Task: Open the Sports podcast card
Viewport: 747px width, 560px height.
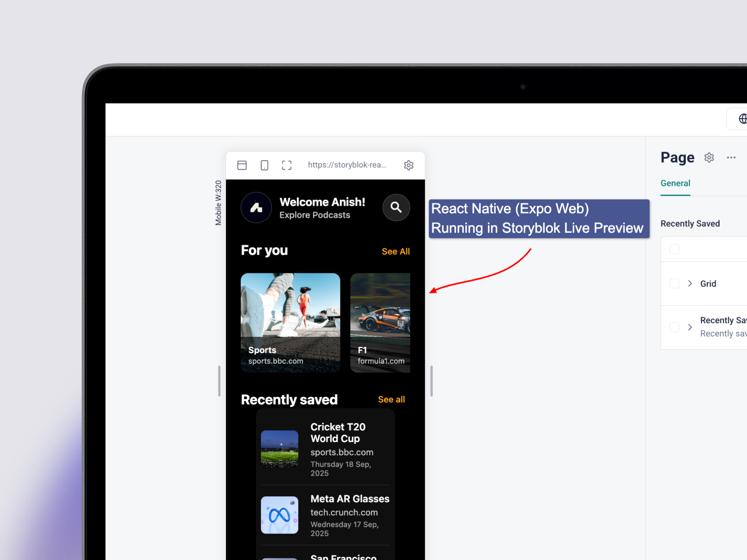Action: click(290, 322)
